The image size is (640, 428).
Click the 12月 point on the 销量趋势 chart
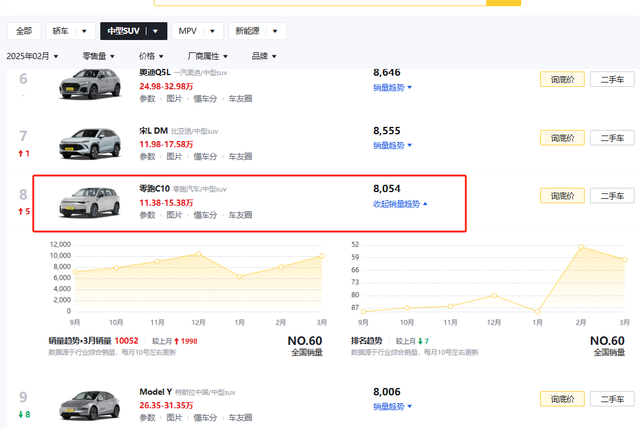[x=198, y=254]
